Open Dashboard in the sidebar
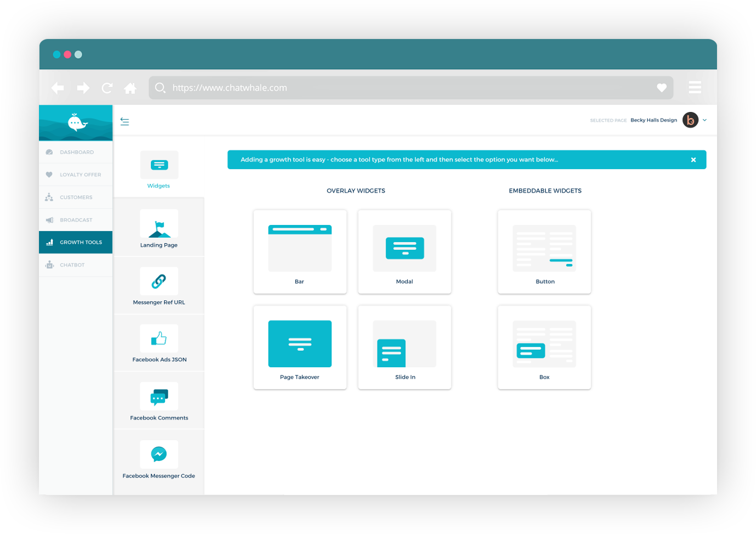Image resolution: width=756 pixels, height=534 pixels. tap(76, 152)
